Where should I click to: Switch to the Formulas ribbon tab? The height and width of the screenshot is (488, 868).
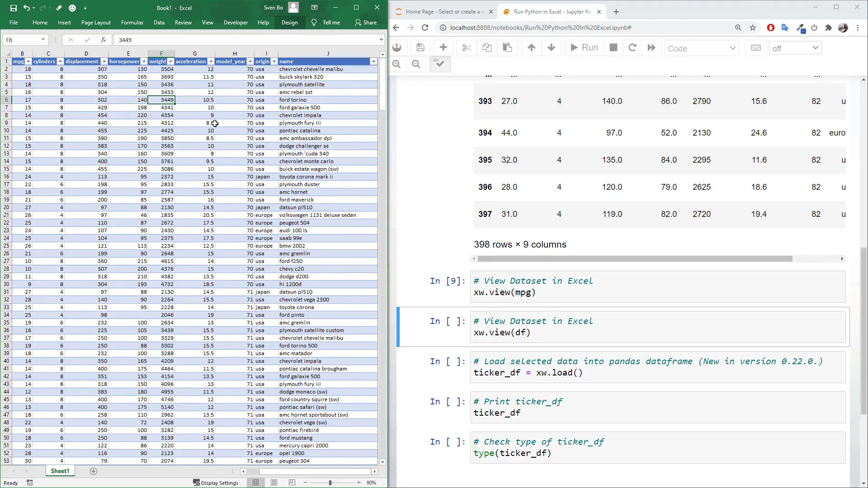click(x=132, y=22)
